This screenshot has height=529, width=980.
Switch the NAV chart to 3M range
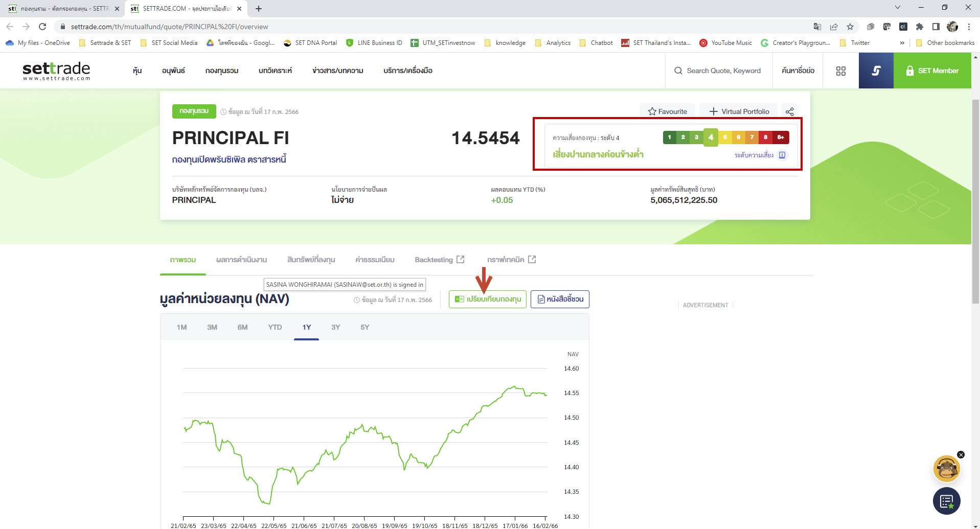tap(212, 327)
